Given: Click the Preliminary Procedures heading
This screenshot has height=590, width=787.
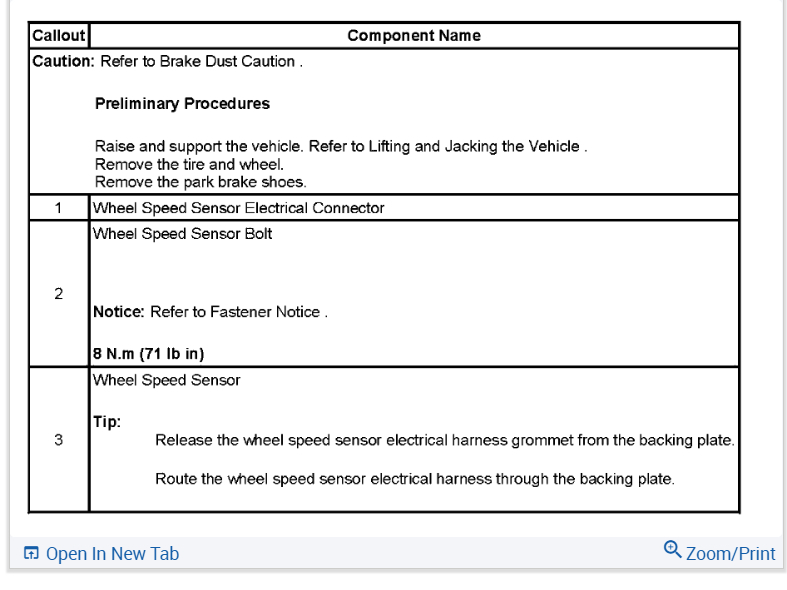Looking at the screenshot, I should 182,103.
